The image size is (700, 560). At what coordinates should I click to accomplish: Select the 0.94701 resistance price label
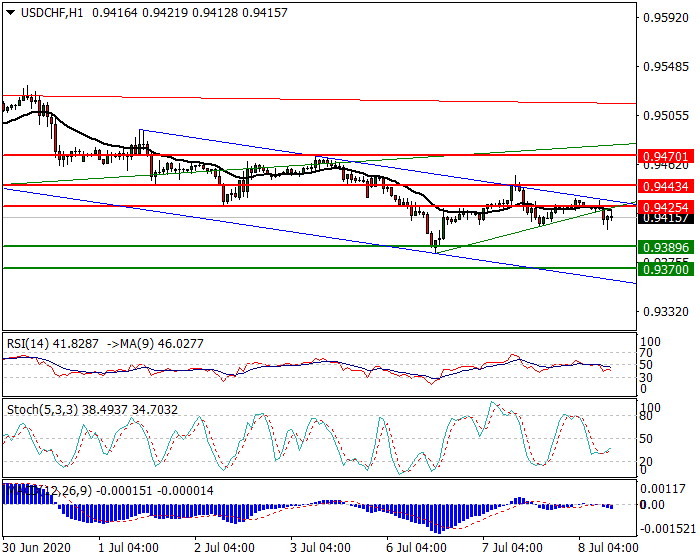pos(666,157)
